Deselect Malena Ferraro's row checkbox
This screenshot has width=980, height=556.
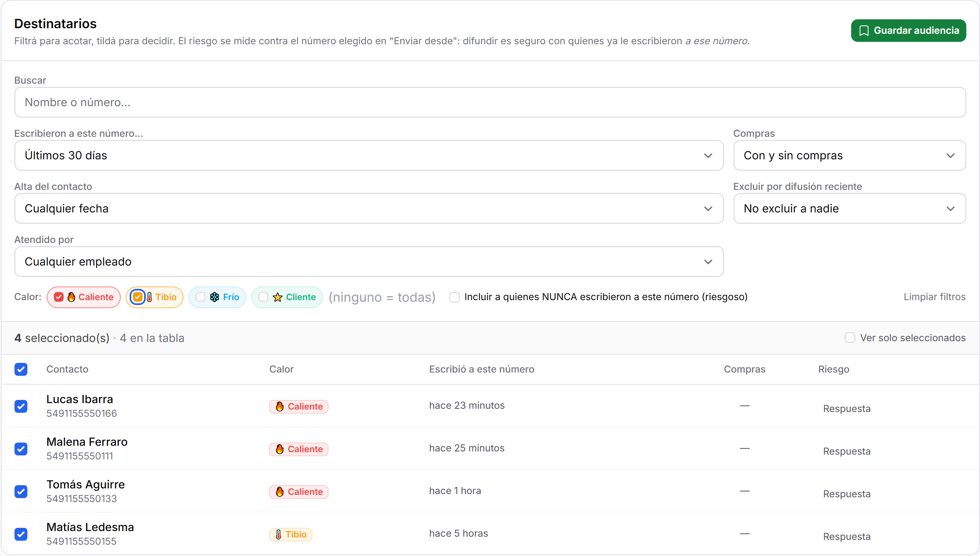pyautogui.click(x=21, y=449)
